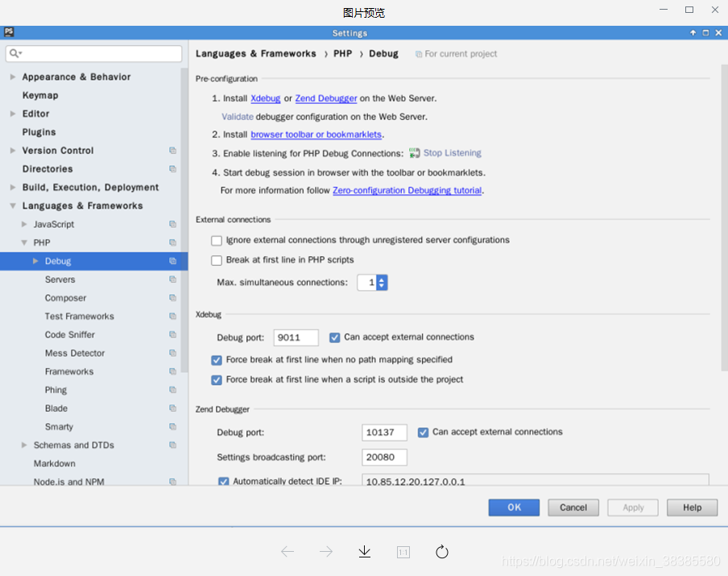Viewport: 728px width, 576px height.
Task: Uncheck Force break when script is outside the project
Action: click(x=217, y=380)
